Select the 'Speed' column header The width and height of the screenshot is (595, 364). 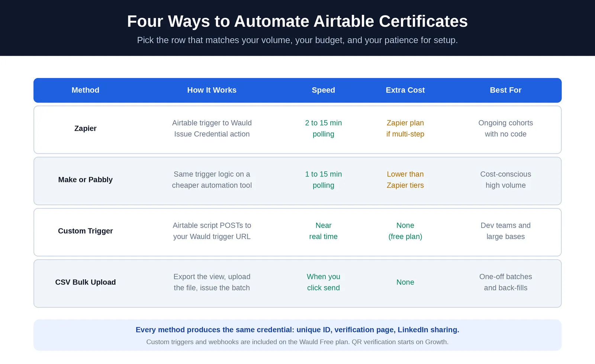pyautogui.click(x=324, y=90)
